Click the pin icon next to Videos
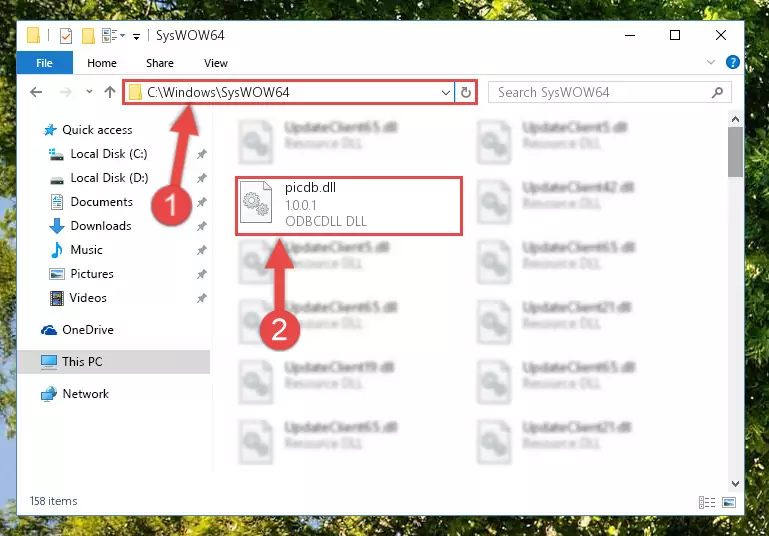This screenshot has height=536, width=769. click(x=202, y=298)
